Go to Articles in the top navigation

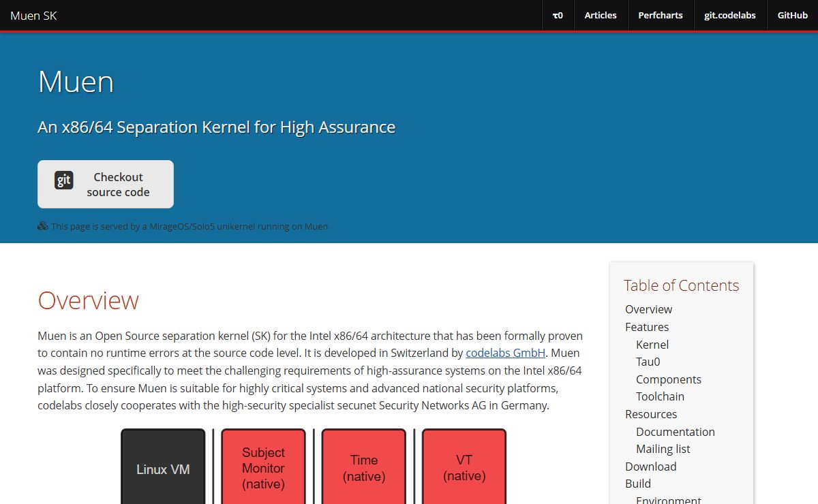click(x=601, y=15)
